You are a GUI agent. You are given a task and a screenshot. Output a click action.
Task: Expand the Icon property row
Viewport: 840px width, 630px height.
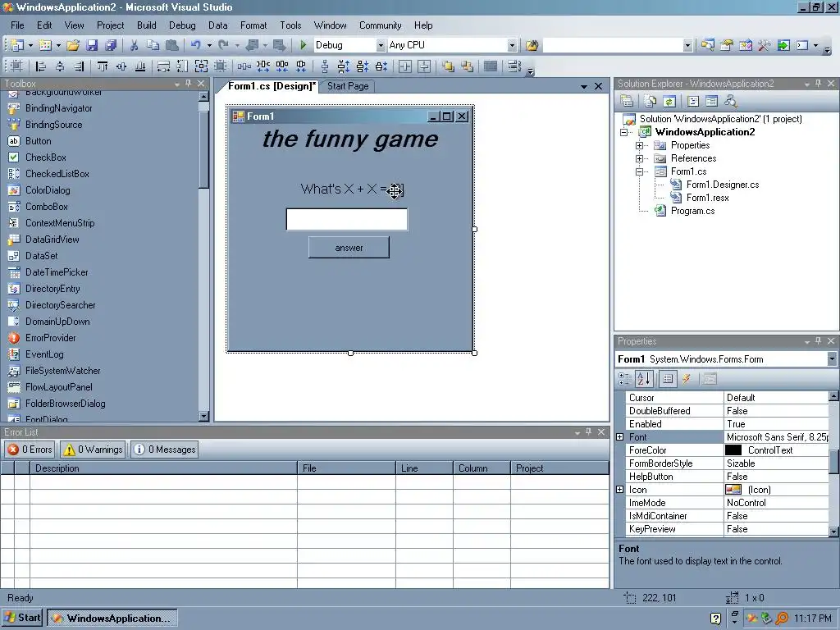[620, 490]
